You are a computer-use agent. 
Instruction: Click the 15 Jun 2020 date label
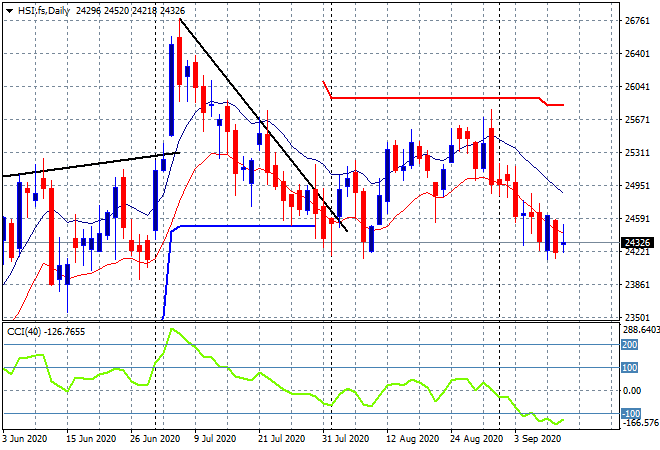(x=91, y=439)
